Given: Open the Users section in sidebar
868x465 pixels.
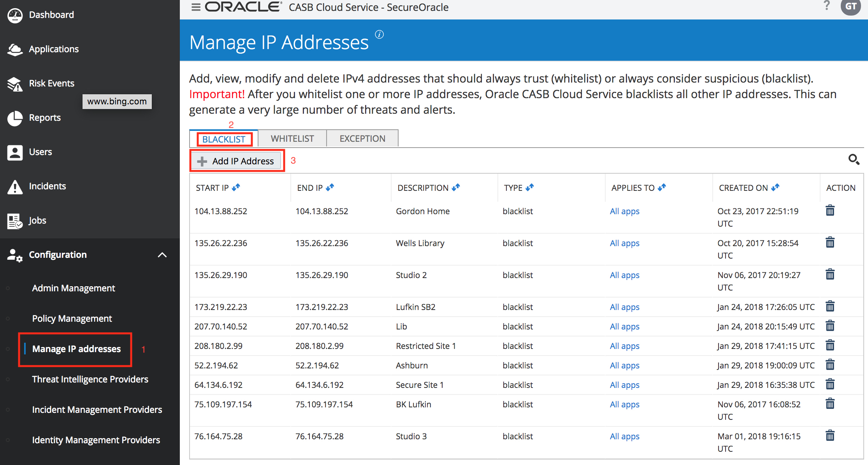Looking at the screenshot, I should [40, 152].
